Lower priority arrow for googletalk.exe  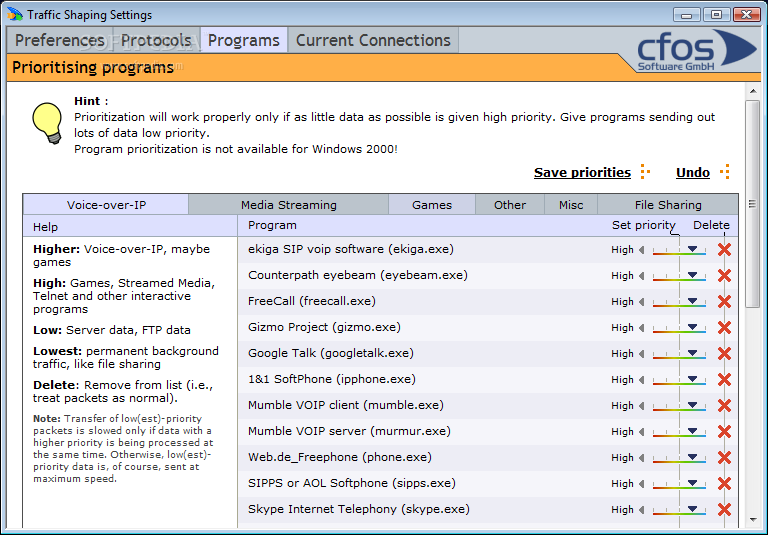641,354
